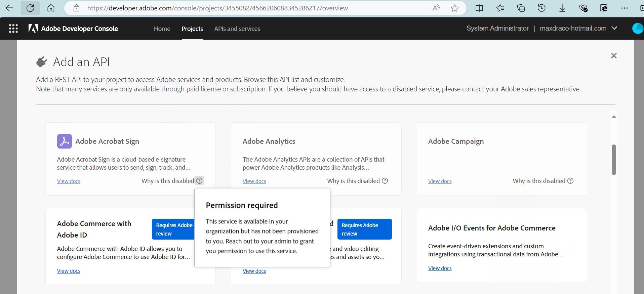Screen dimensions: 644x294
Task: Click Requires Adobe review badge on middle card
Action: [x=364, y=229]
